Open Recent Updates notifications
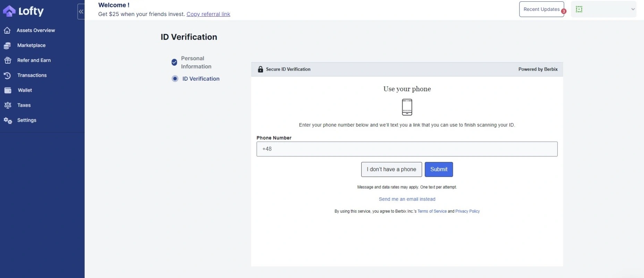 [x=541, y=9]
